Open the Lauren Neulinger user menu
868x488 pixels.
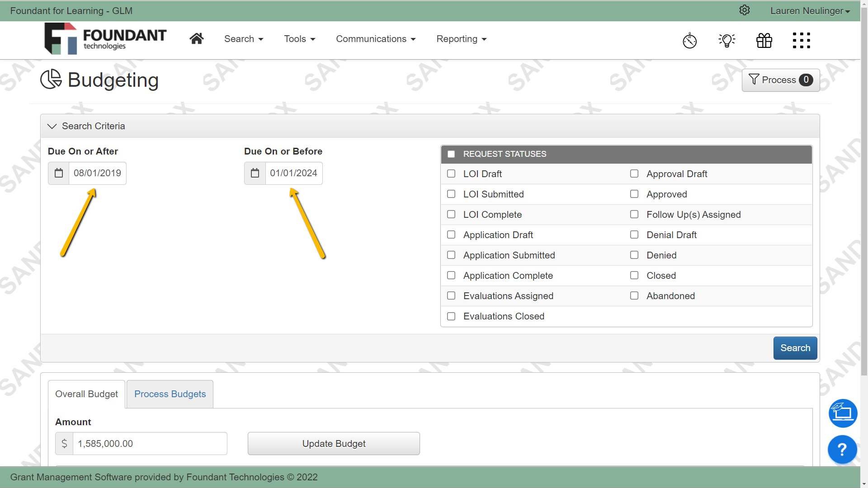point(810,10)
